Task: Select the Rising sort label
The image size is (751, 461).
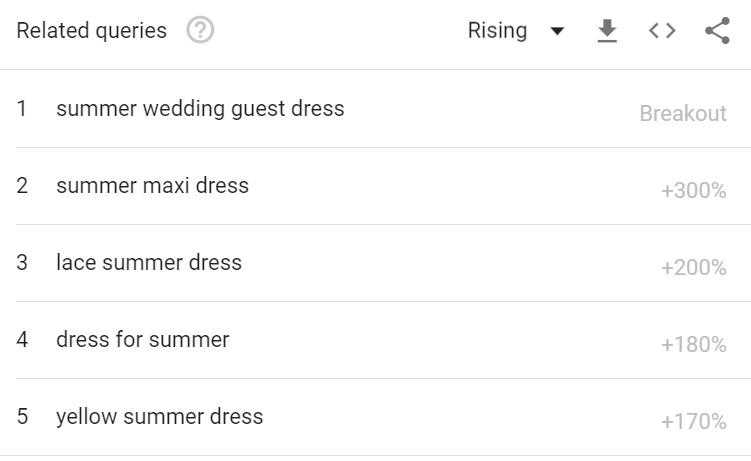Action: tap(497, 31)
